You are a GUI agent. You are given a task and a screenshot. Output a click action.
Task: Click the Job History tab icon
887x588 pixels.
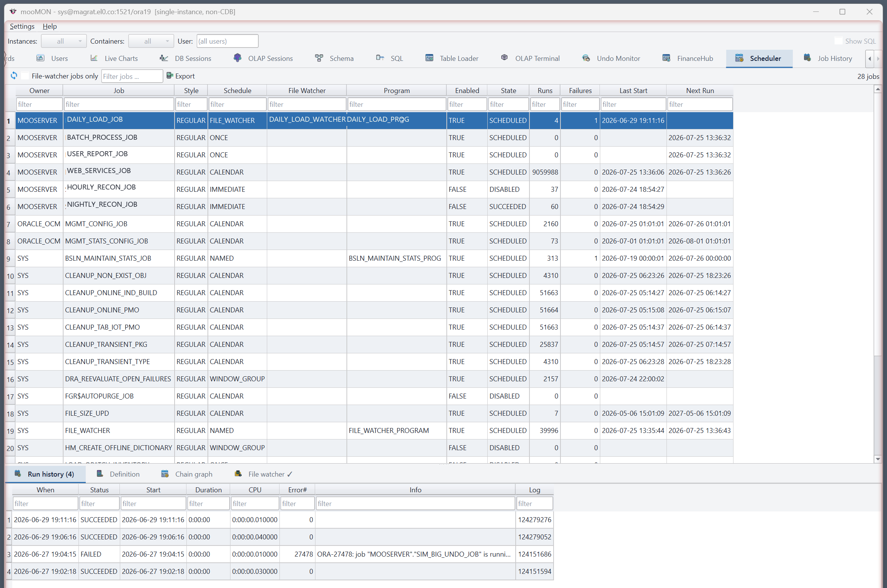[807, 58]
